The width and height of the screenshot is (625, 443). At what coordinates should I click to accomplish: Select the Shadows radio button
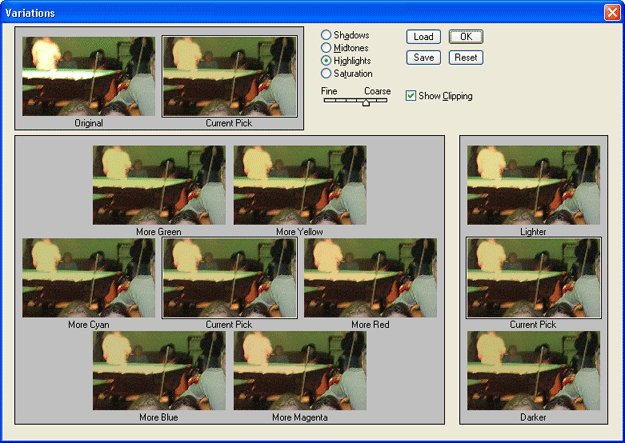326,35
